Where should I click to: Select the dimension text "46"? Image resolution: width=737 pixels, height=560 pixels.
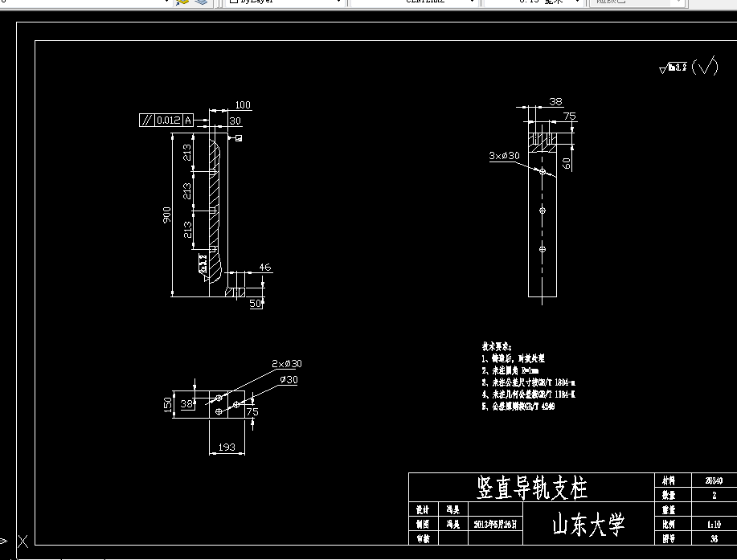tap(265, 267)
